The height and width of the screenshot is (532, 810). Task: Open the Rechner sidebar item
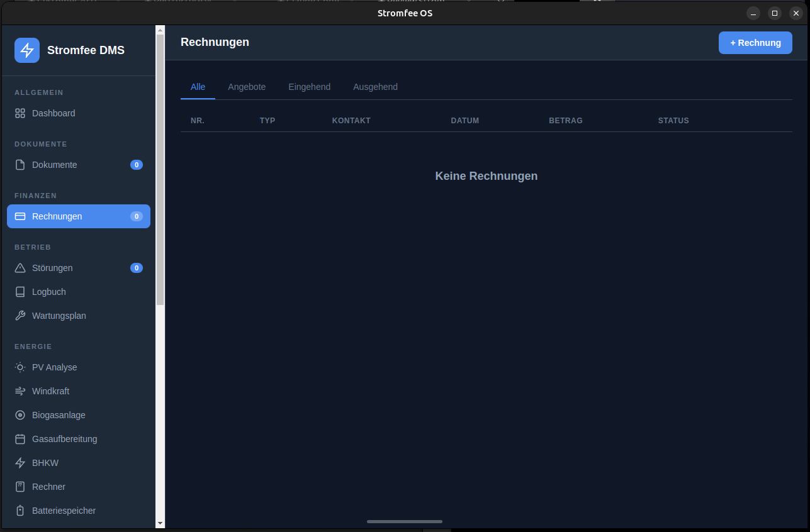[48, 487]
